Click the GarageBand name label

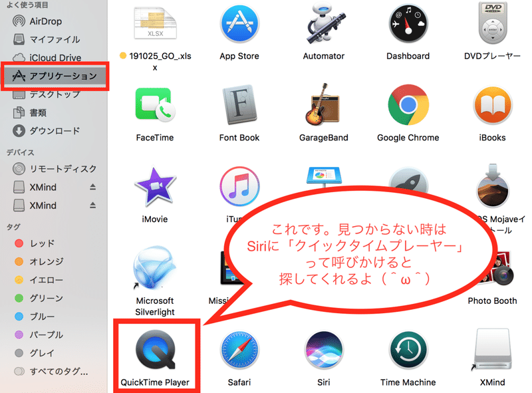coord(324,138)
